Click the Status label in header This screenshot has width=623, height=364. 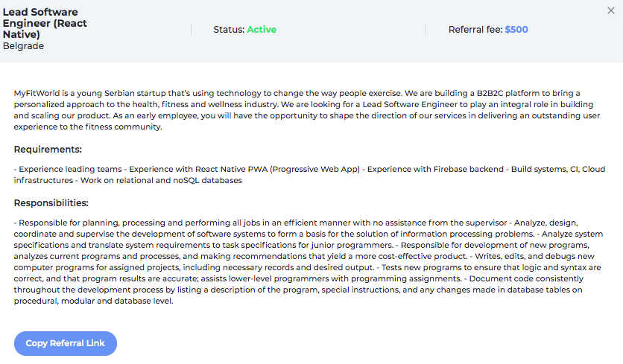click(228, 30)
